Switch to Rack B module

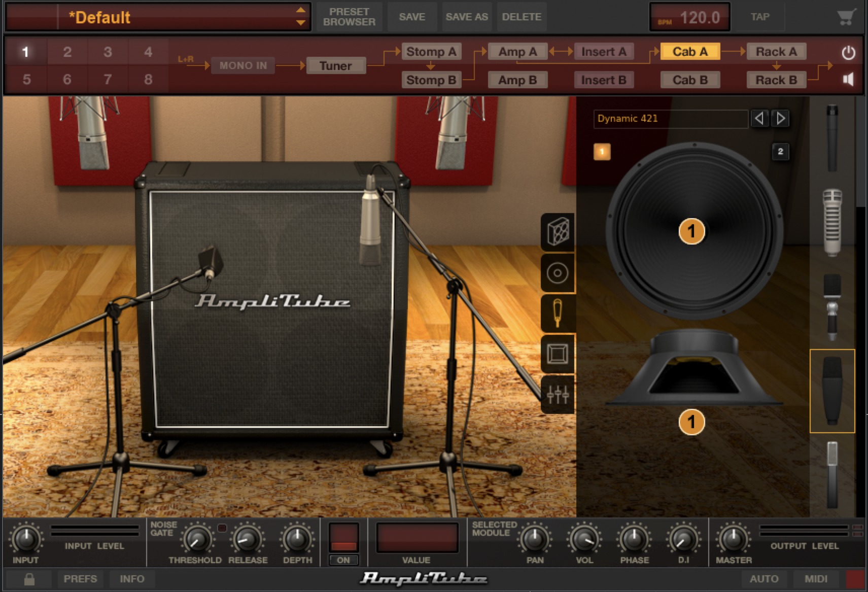pyautogui.click(x=776, y=80)
